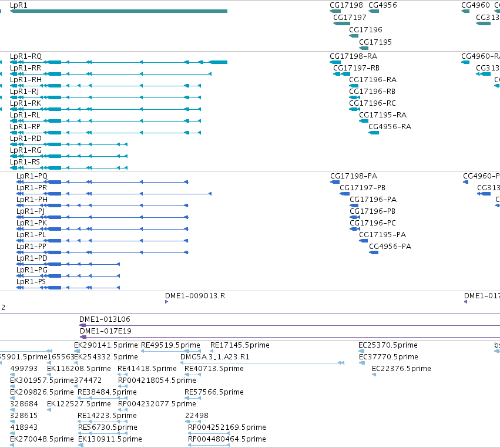Click protein LpR1-PP
The width and height of the screenshot is (500, 448).
[x=102, y=252]
